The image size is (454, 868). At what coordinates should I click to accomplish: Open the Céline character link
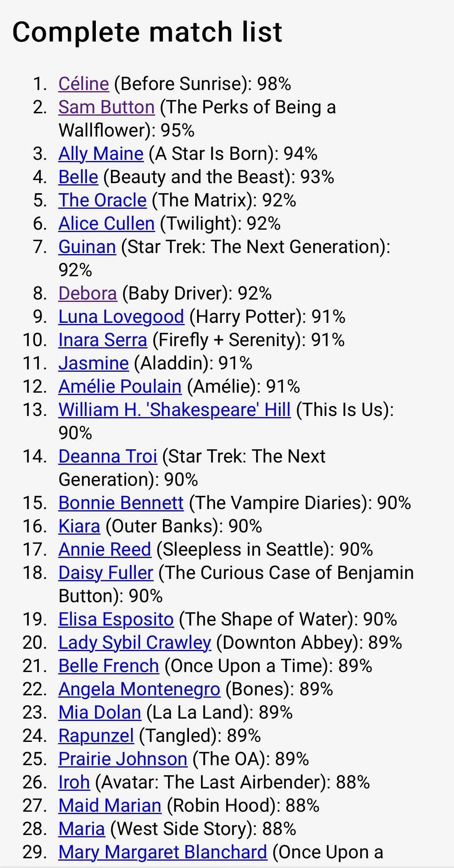(84, 84)
